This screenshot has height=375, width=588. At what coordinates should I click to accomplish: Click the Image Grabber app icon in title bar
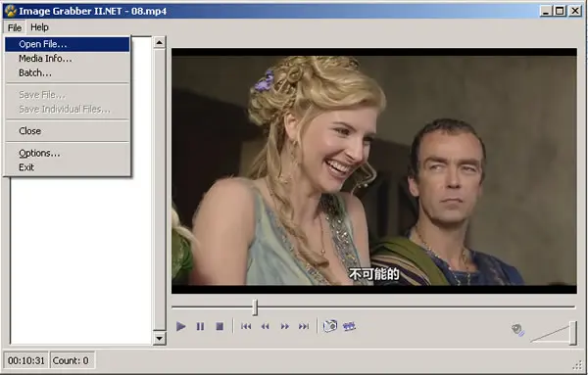11,11
